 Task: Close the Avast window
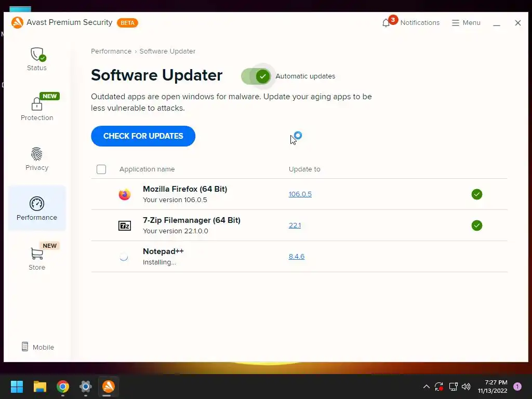point(518,23)
